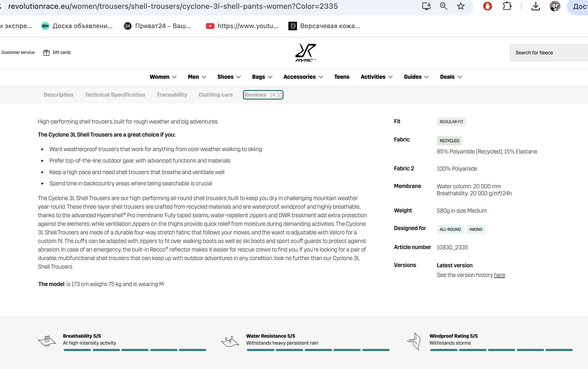Open the YouTube bookmark in bookmarks bar
This screenshot has height=369, width=588.
coord(242,26)
